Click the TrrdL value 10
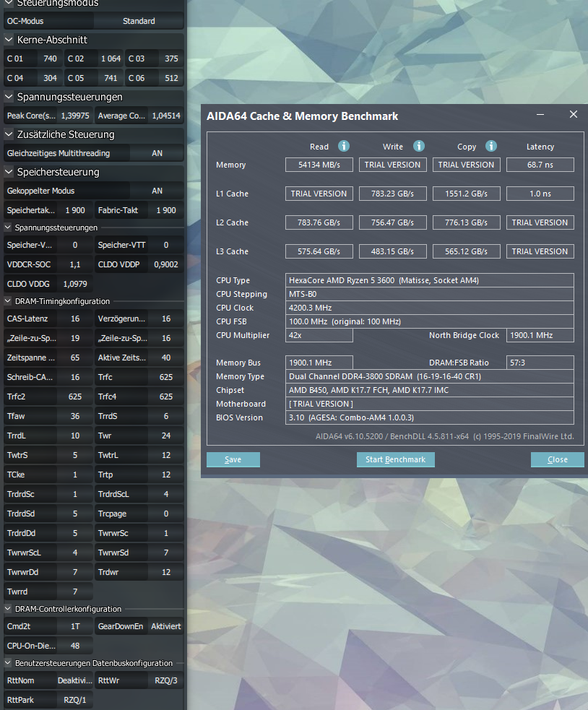The image size is (588, 710). [x=75, y=435]
